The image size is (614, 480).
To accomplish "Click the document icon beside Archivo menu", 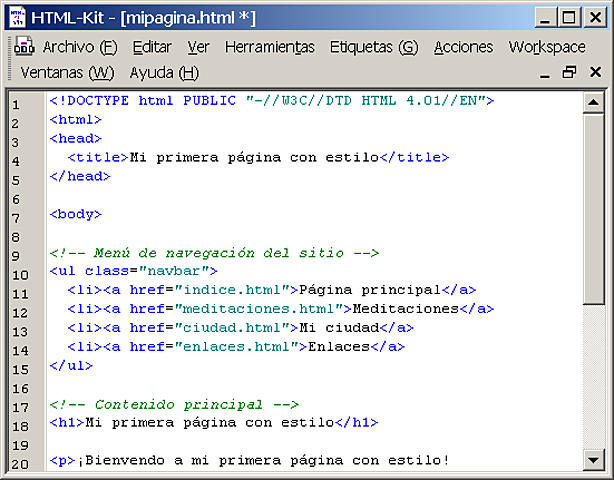I will pyautogui.click(x=24, y=46).
